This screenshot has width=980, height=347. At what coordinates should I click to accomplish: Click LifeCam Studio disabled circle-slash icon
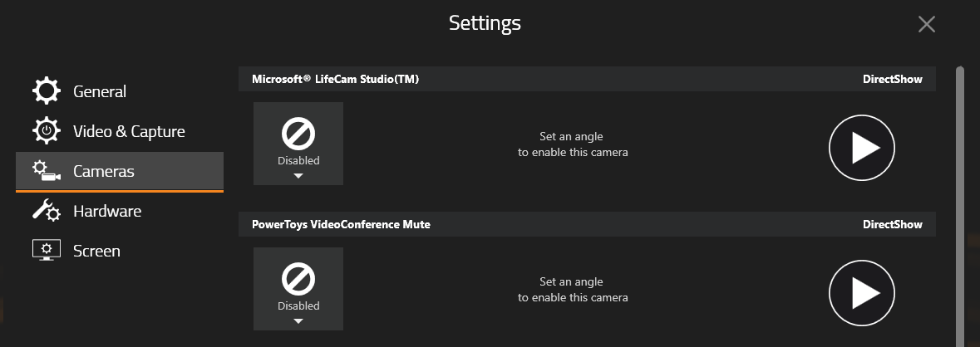click(298, 134)
